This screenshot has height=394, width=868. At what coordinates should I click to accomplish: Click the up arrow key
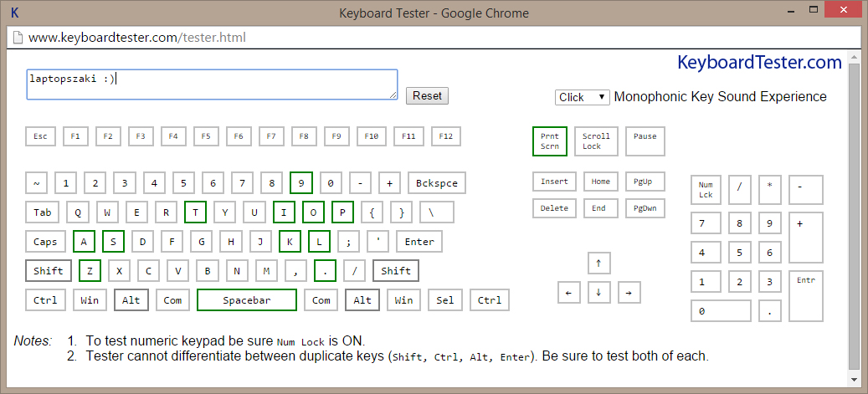coord(598,263)
